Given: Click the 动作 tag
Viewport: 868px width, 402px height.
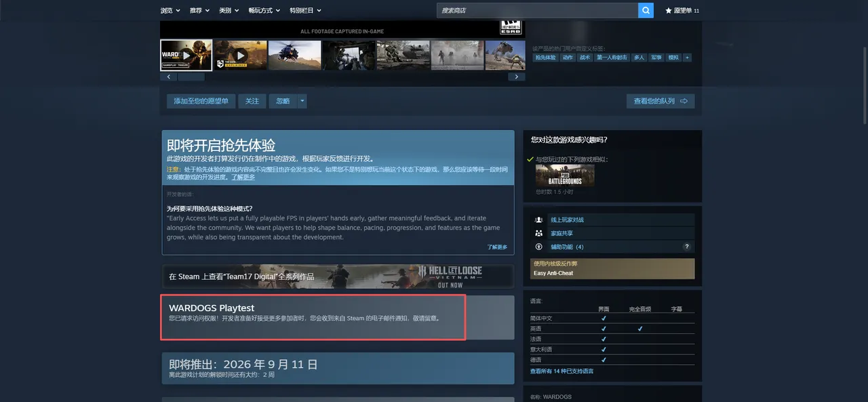Looking at the screenshot, I should coord(568,58).
